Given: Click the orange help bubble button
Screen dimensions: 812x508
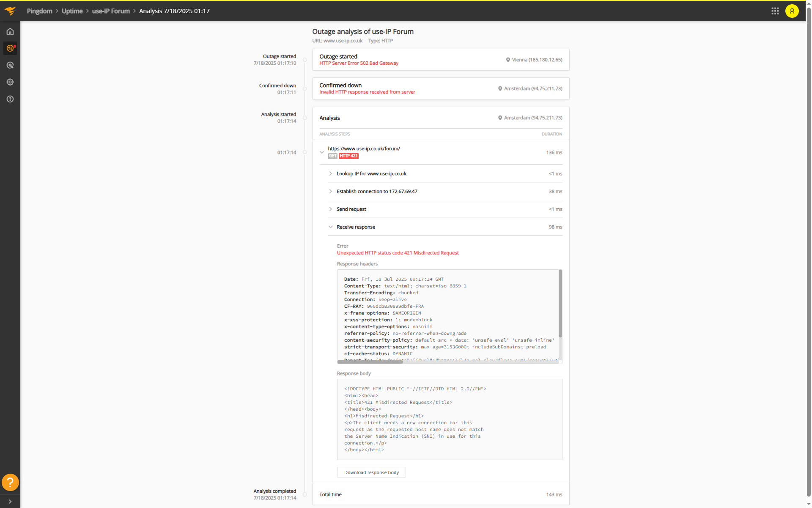Looking at the screenshot, I should pyautogui.click(x=10, y=482).
